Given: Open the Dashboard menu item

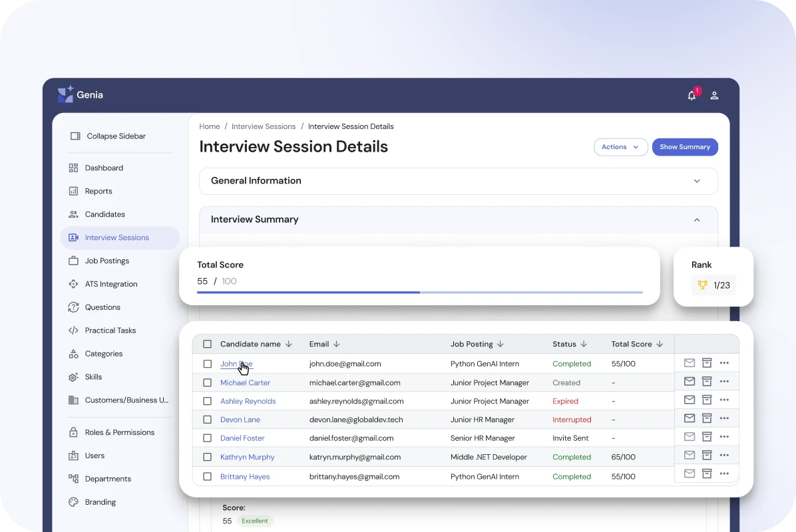Looking at the screenshot, I should (104, 168).
